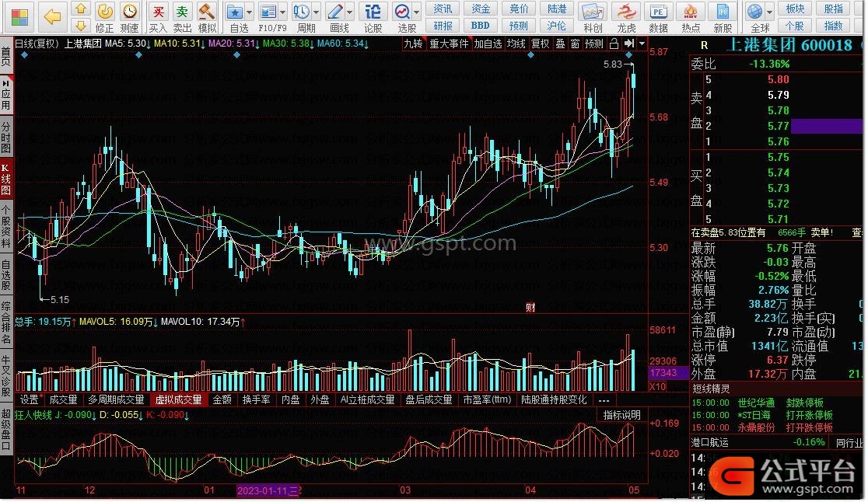Open the 修正 correction tool

pyautogui.click(x=105, y=17)
